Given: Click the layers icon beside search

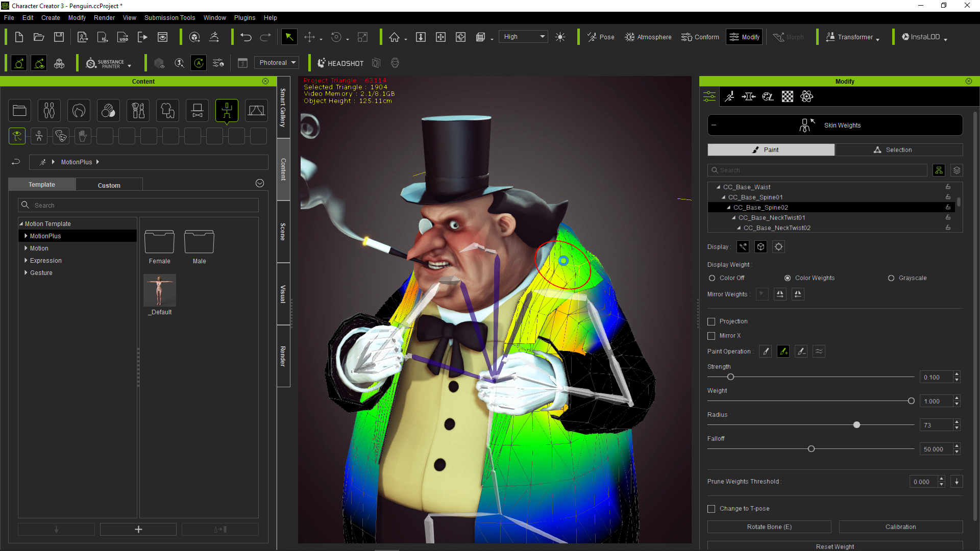Looking at the screenshot, I should 957,170.
